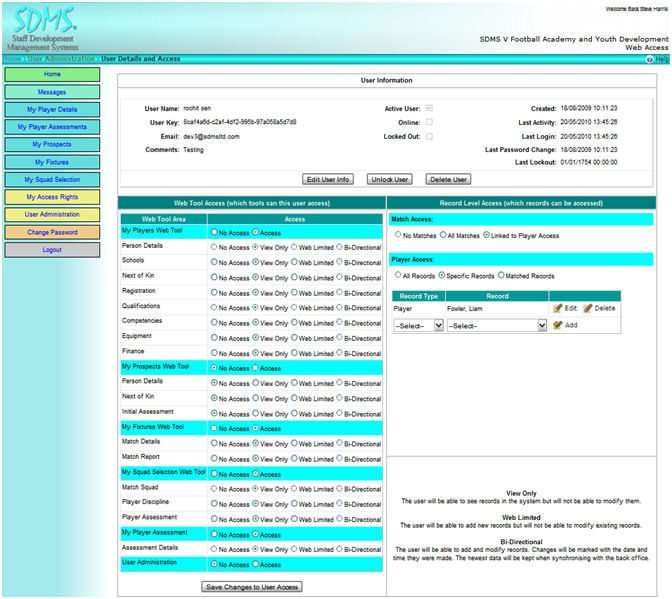Select No Access for My Players Web Tool
672x599 pixels.
214,232
